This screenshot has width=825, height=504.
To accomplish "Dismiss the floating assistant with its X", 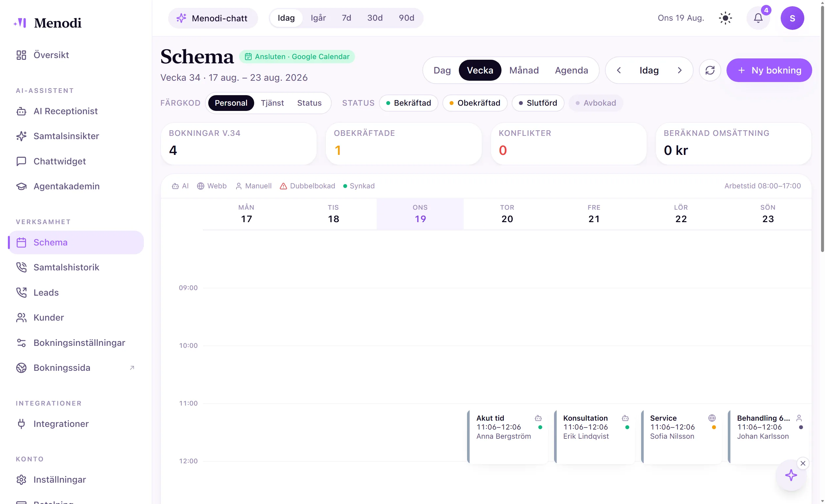I will [803, 464].
